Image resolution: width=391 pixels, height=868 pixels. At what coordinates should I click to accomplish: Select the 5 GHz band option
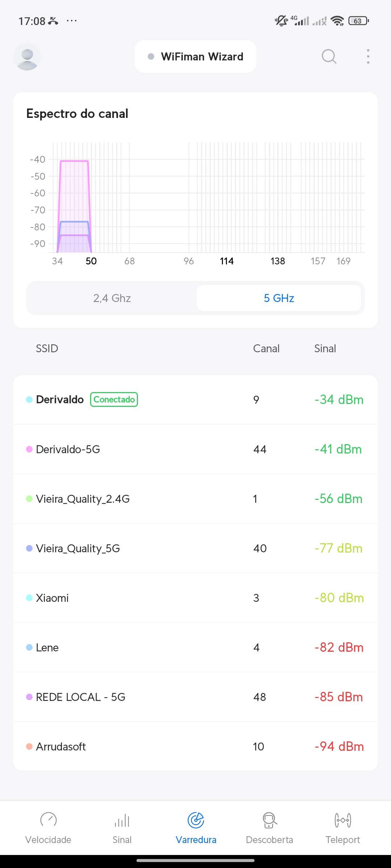pos(279,298)
